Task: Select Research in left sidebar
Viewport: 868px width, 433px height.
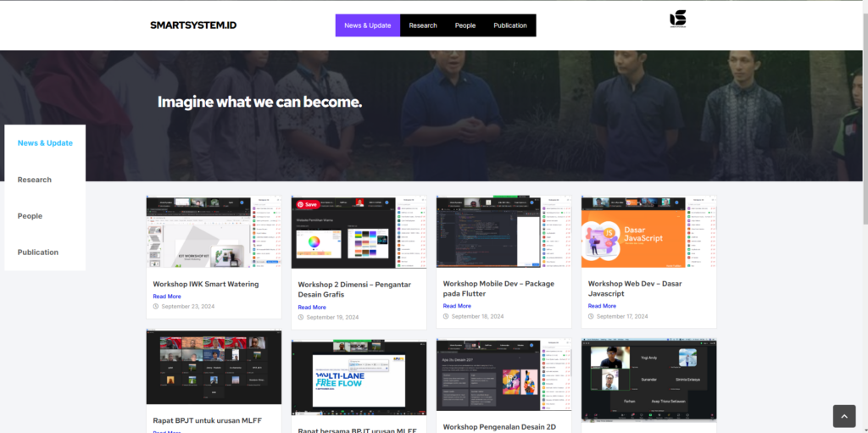Action: [x=34, y=180]
